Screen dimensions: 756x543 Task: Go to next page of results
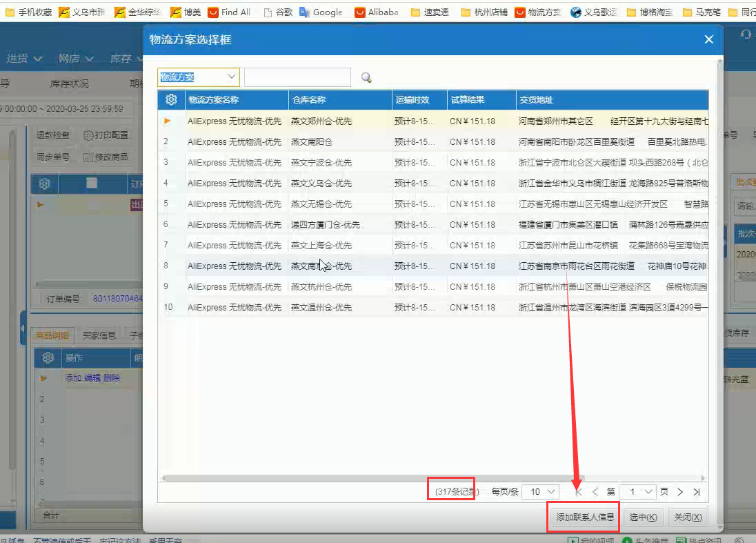click(680, 492)
